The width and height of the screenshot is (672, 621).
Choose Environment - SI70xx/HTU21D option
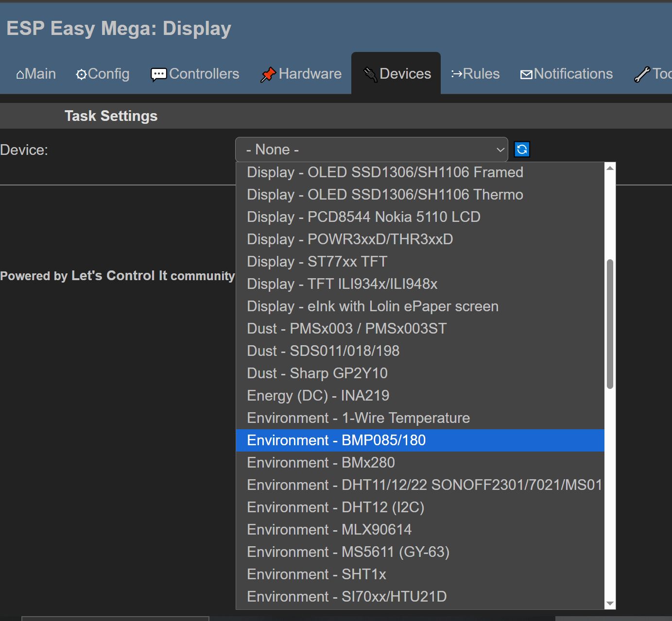click(347, 597)
